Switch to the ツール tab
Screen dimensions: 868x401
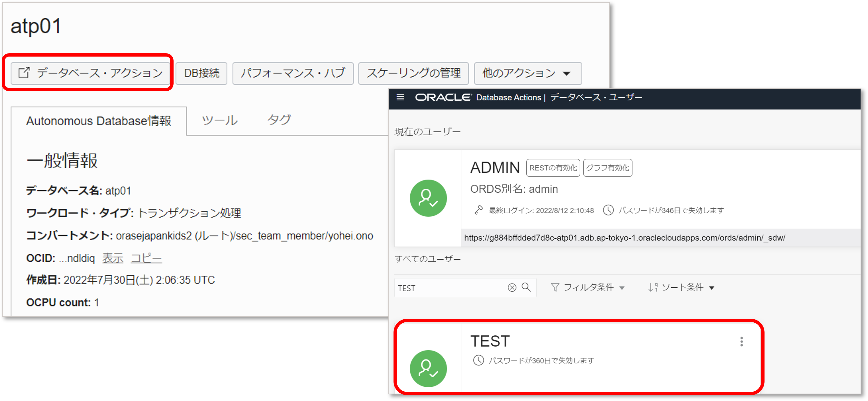(x=219, y=120)
